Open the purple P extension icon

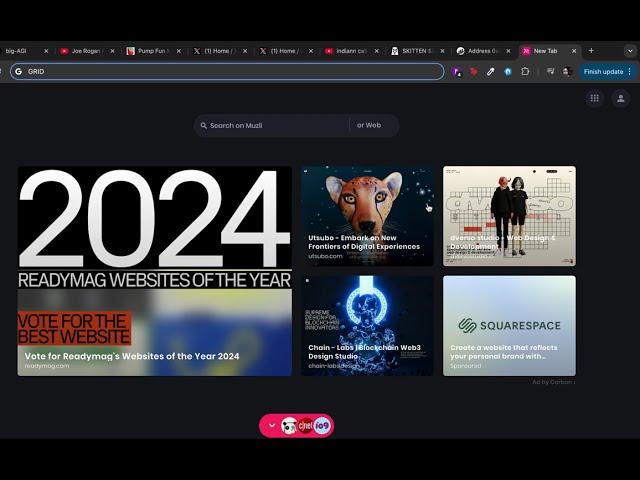(457, 72)
